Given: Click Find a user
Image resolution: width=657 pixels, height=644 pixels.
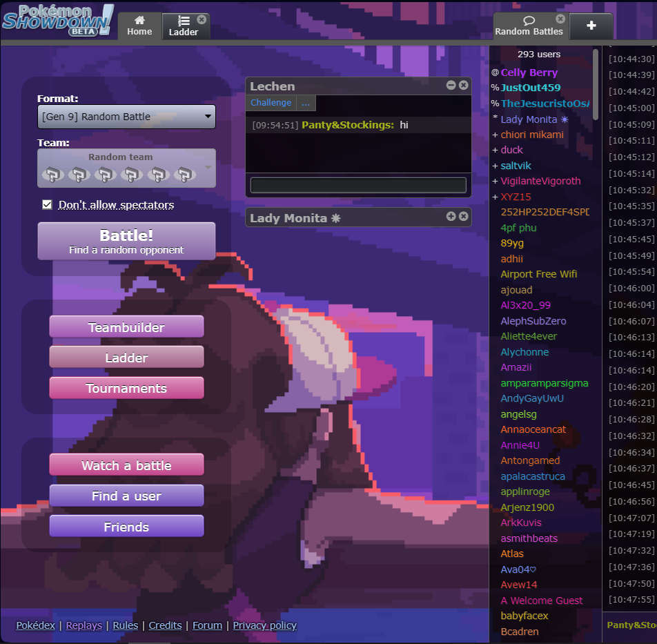Looking at the screenshot, I should tap(126, 496).
